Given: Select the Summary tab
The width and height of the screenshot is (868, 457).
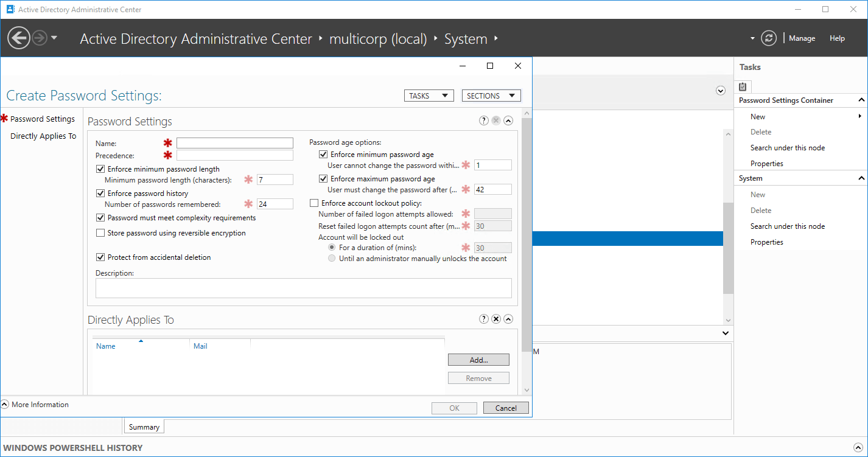Looking at the screenshot, I should click(144, 427).
